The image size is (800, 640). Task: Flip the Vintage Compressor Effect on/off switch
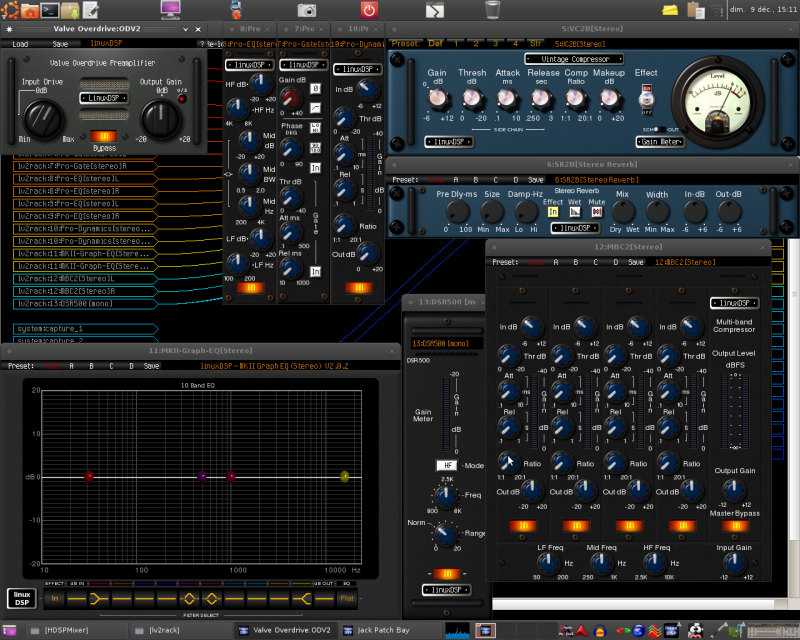646,97
